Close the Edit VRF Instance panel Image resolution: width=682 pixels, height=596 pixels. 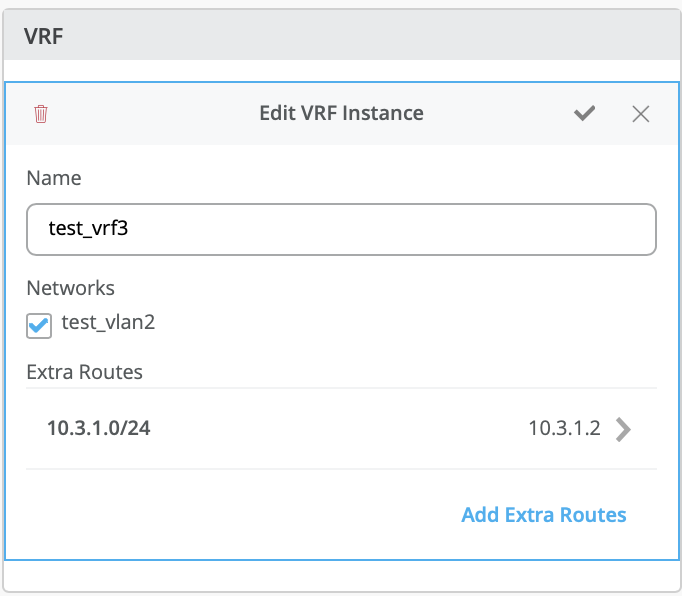click(641, 113)
